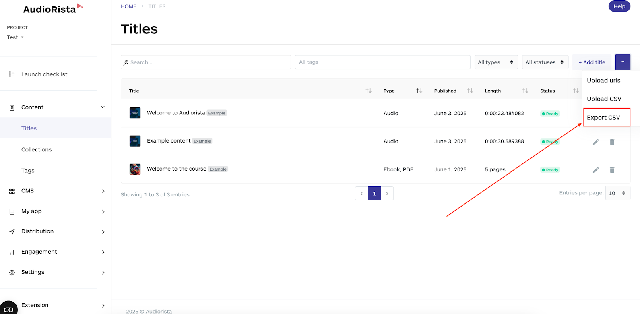Focus the All tags filter field
This screenshot has height=314, width=644.
tap(382, 62)
